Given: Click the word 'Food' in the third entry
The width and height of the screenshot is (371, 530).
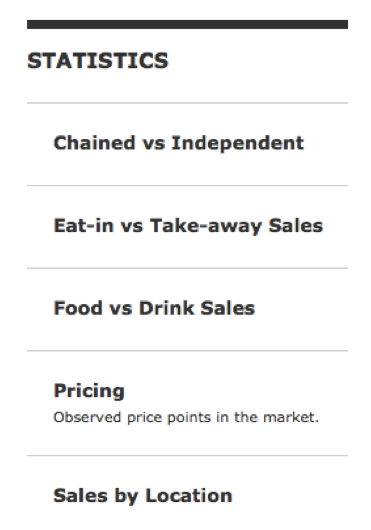Looking at the screenshot, I should (x=78, y=308).
